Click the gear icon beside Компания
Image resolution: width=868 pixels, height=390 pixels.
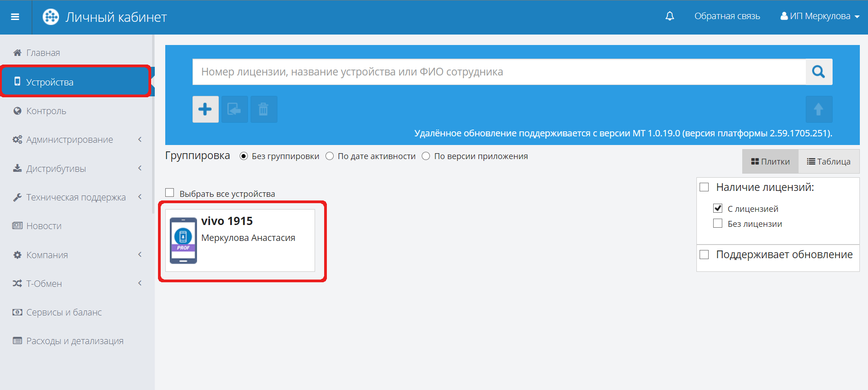tap(17, 255)
